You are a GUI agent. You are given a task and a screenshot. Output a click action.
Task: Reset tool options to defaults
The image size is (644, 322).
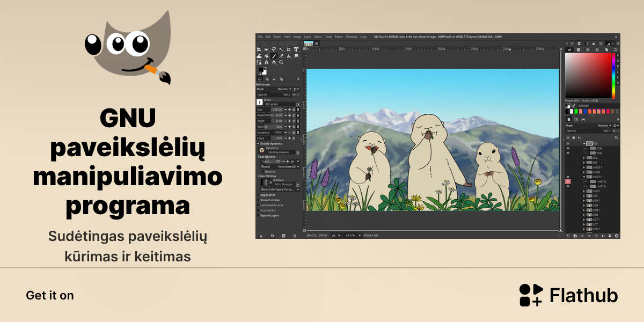point(295,236)
